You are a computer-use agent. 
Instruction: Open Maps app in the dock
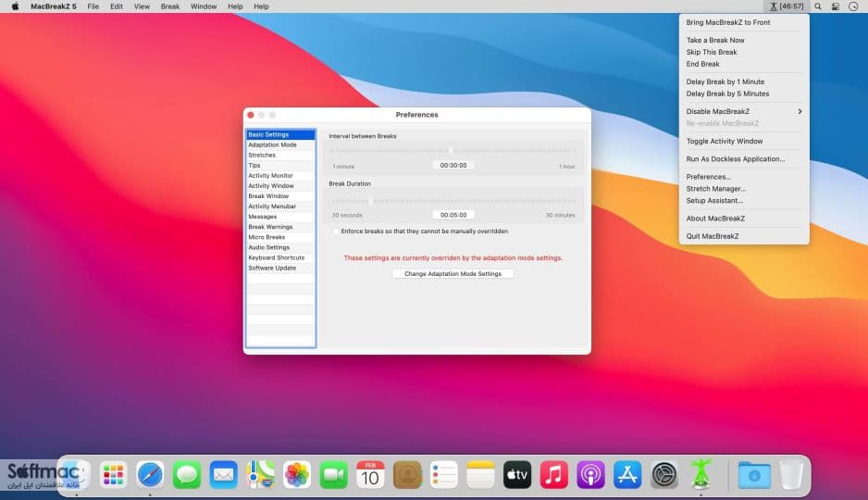tap(260, 475)
